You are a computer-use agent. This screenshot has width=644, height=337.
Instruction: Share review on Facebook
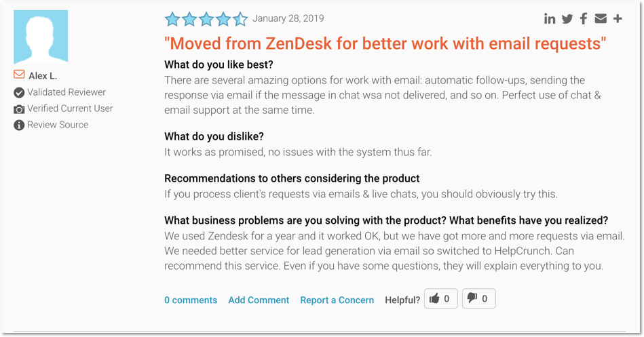[584, 18]
